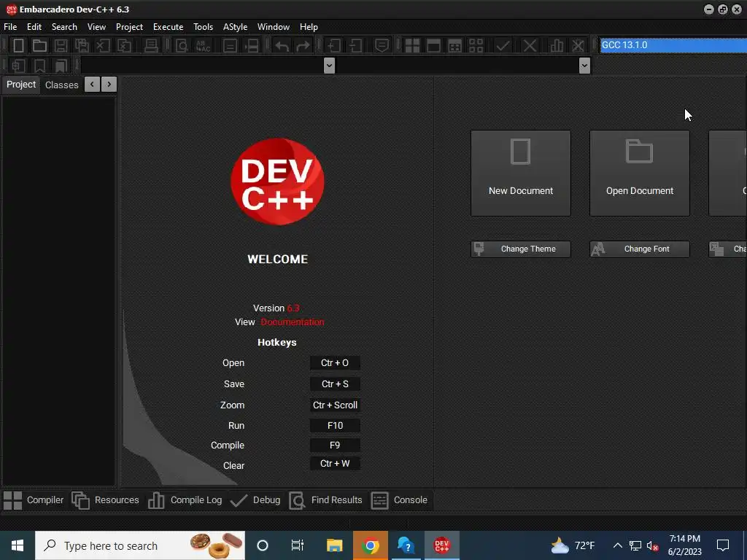Click the Profile bar-chart toolbar icon

(x=557, y=46)
